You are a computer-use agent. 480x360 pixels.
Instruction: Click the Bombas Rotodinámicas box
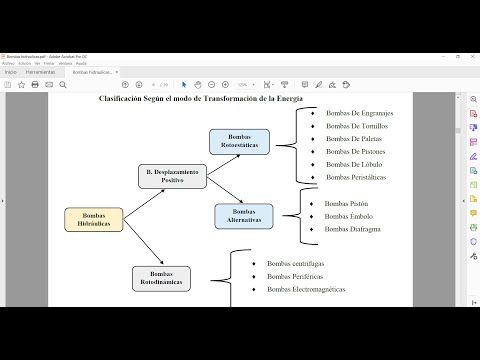[x=161, y=278]
